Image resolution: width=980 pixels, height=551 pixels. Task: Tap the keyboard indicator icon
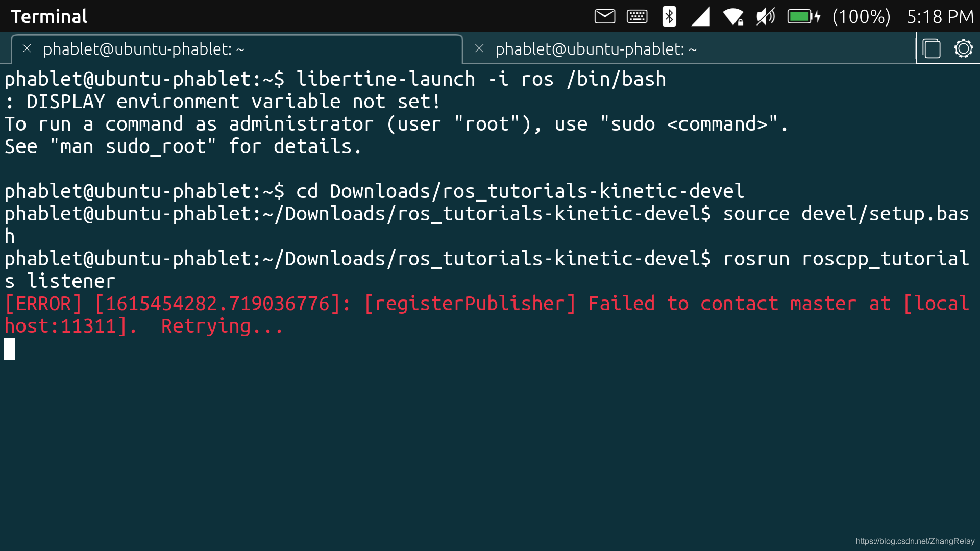click(x=637, y=16)
